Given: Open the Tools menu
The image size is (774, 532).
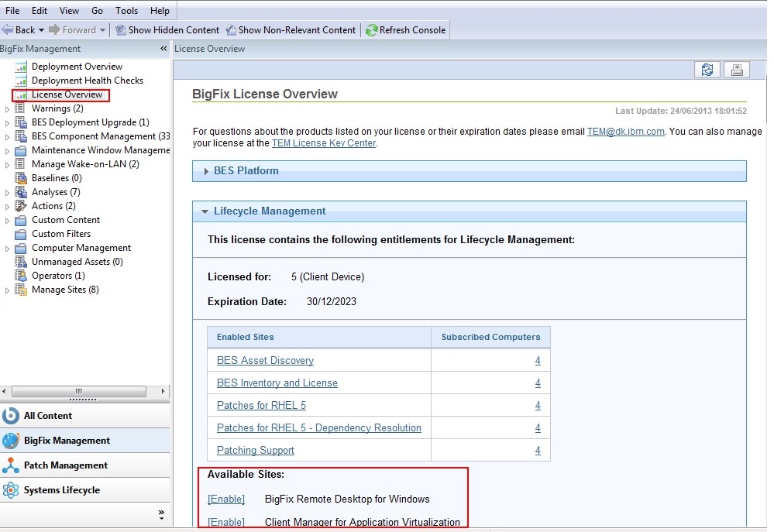Looking at the screenshot, I should pyautogui.click(x=126, y=11).
